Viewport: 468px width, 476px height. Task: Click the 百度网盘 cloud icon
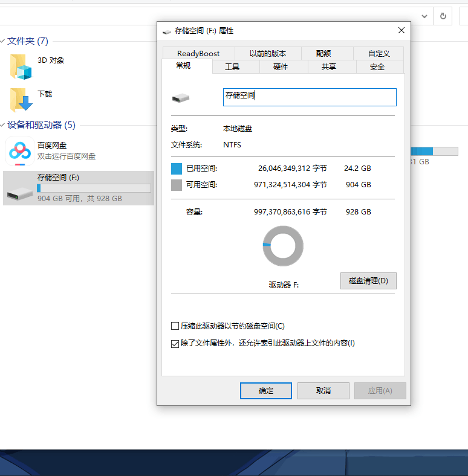click(20, 151)
